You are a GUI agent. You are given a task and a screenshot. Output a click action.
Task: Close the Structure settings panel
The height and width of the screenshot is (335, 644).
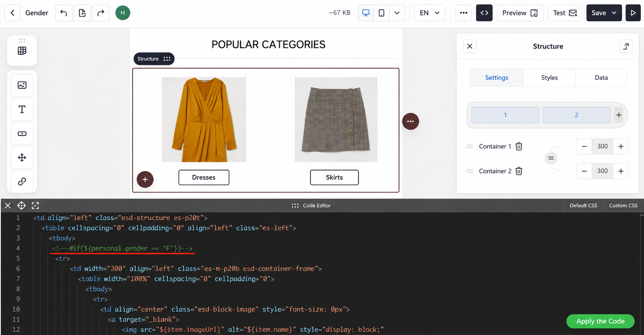point(470,46)
